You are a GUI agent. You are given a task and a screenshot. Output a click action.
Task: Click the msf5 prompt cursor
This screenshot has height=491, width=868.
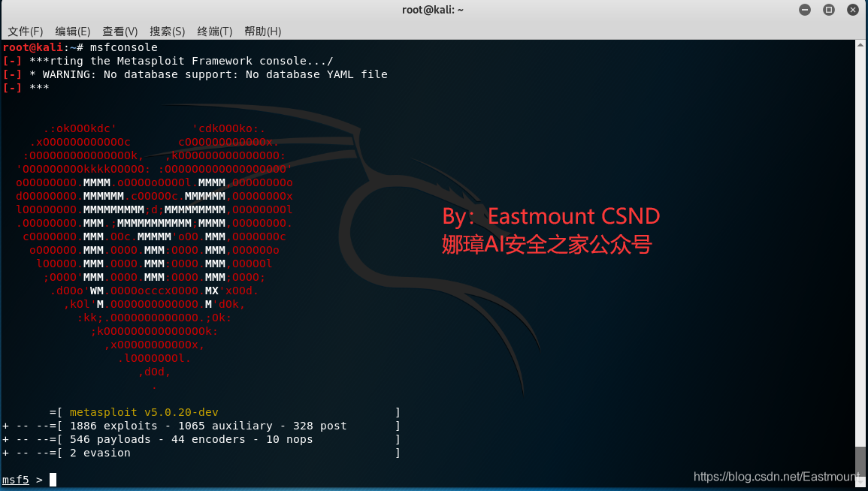pyautogui.click(x=53, y=480)
